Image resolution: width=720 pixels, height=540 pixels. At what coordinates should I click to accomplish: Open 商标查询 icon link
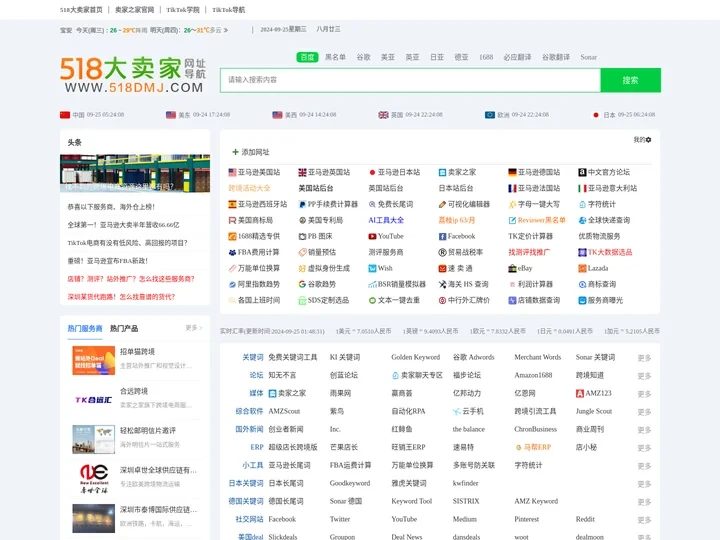pos(597,284)
